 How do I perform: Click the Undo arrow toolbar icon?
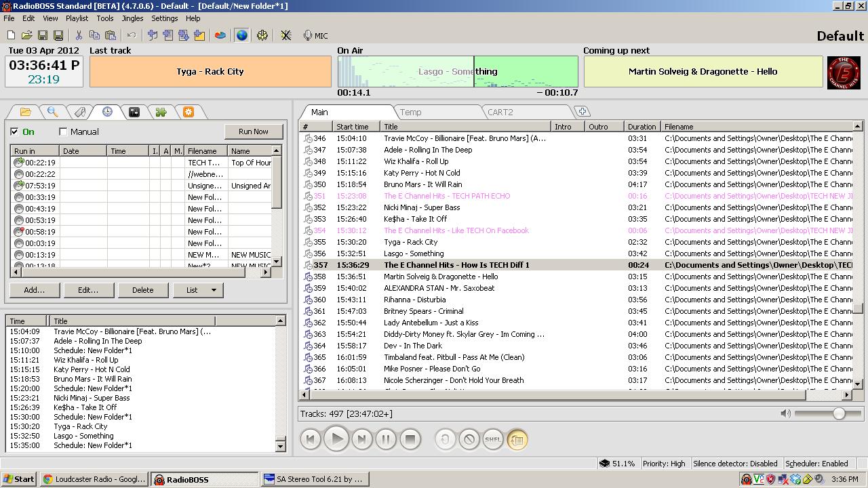131,35
